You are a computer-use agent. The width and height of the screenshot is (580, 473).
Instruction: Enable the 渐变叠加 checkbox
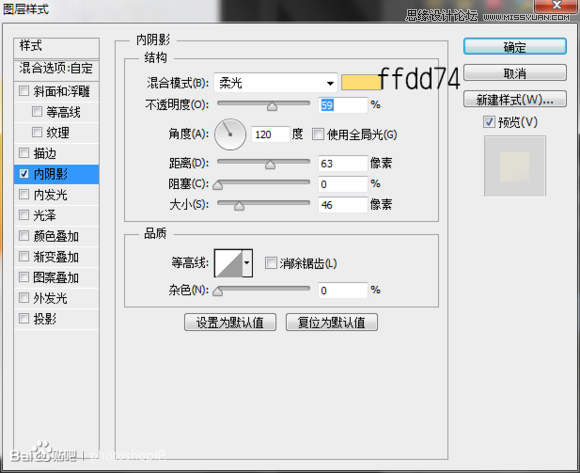click(24, 256)
